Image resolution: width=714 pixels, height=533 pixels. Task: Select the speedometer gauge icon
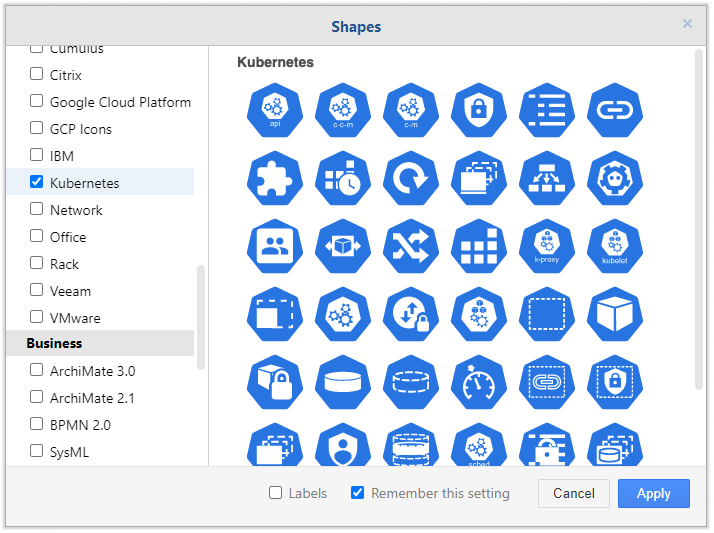tap(479, 382)
